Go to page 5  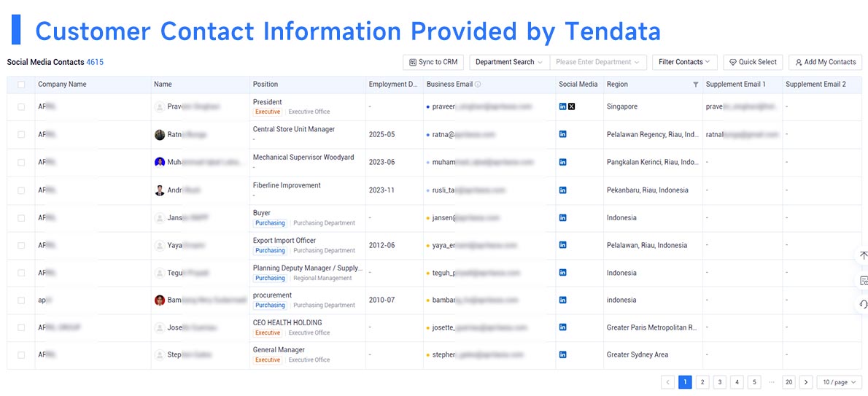pyautogui.click(x=754, y=382)
